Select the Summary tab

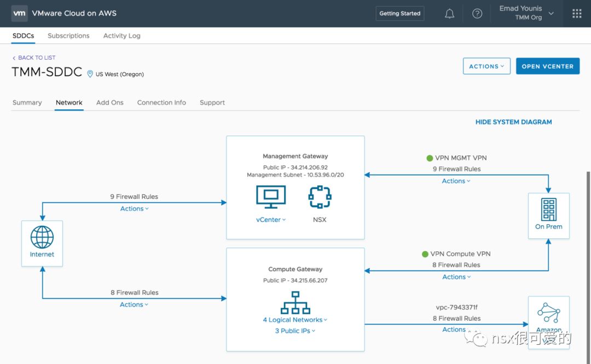click(x=27, y=102)
